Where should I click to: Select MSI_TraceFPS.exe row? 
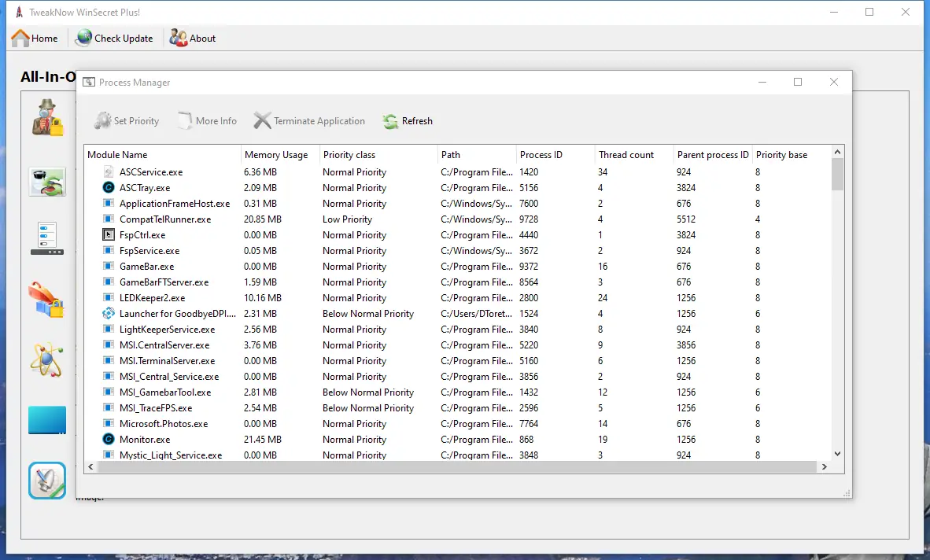457,408
